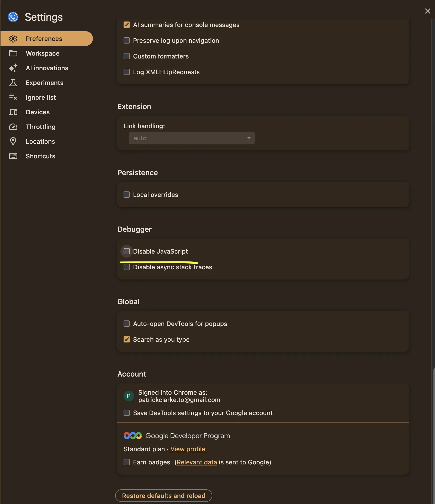Open the Ignore list tab
Viewport: 435px width, 504px height.
tap(47, 97)
